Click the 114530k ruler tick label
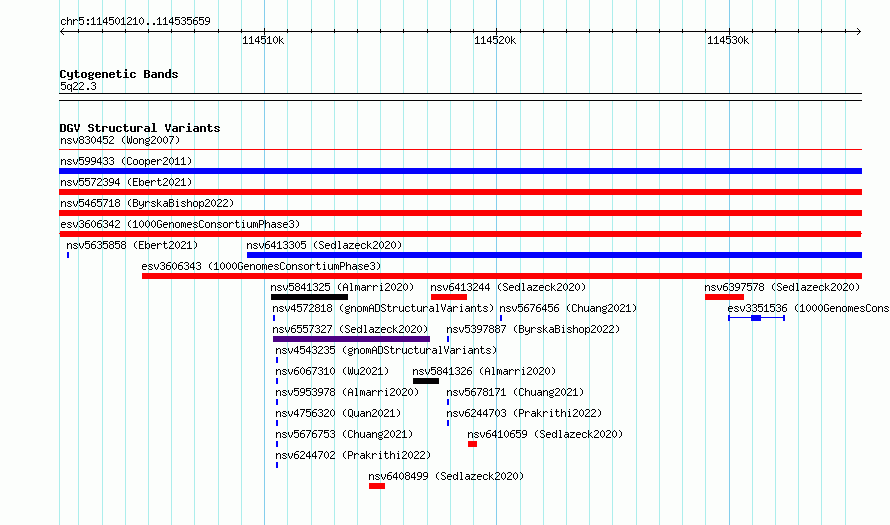 pos(728,40)
